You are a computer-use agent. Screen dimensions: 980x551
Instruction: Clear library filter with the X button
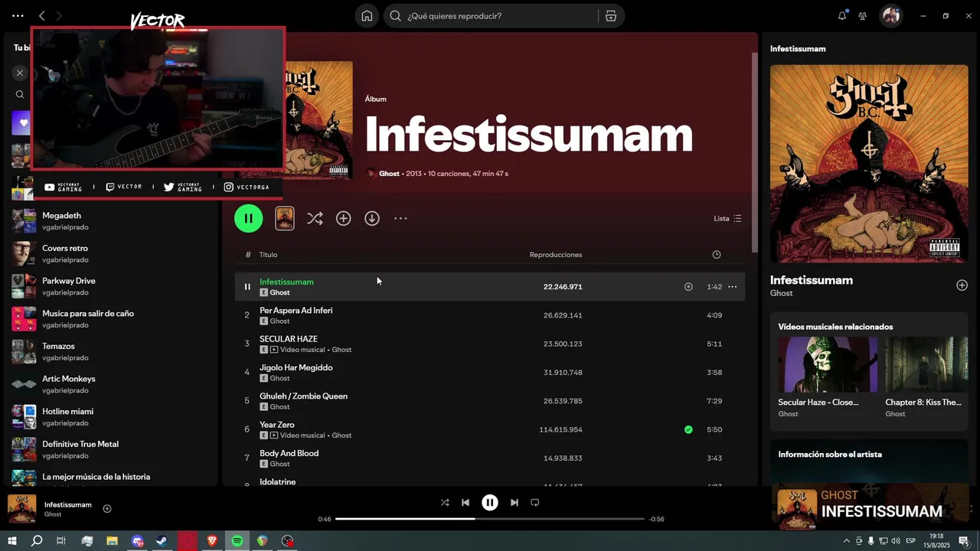pyautogui.click(x=20, y=73)
